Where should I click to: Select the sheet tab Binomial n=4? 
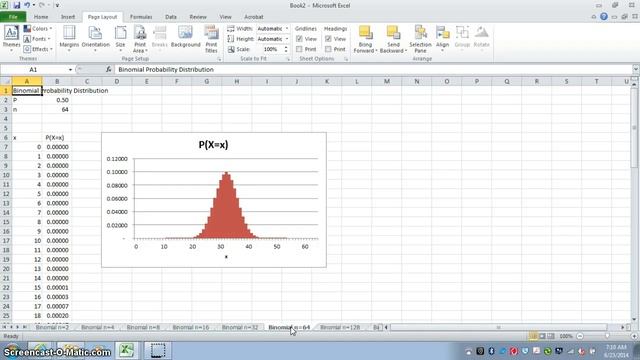pos(98,327)
